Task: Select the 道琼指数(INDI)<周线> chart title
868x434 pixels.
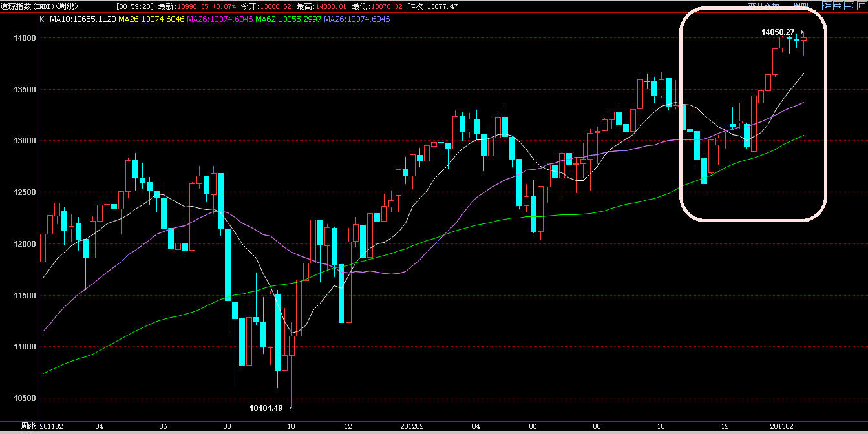Action: (x=40, y=6)
